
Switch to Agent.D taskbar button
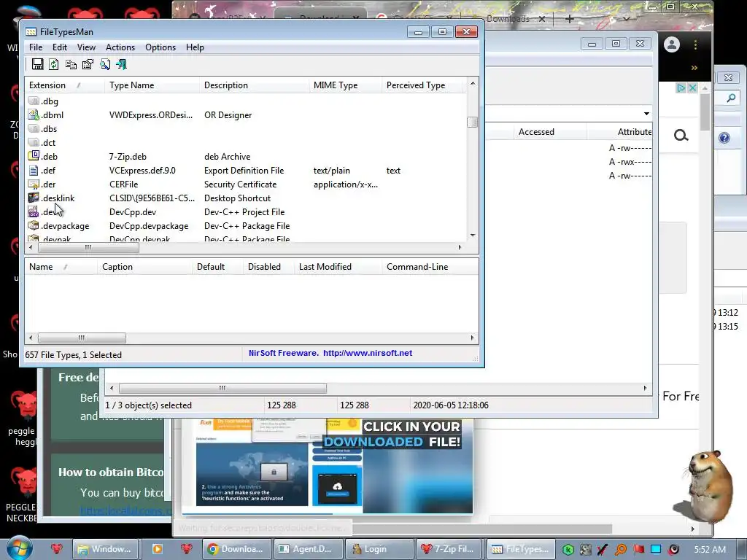pyautogui.click(x=309, y=549)
